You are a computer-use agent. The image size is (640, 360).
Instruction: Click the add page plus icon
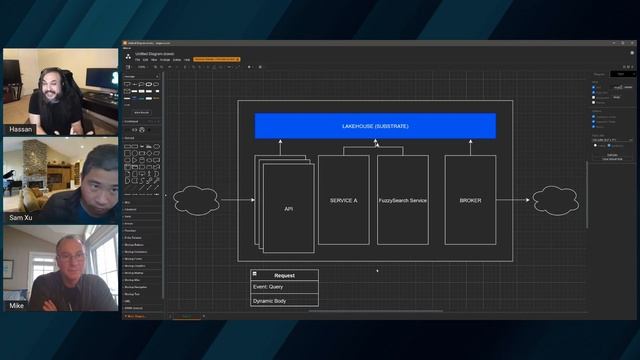[204, 316]
